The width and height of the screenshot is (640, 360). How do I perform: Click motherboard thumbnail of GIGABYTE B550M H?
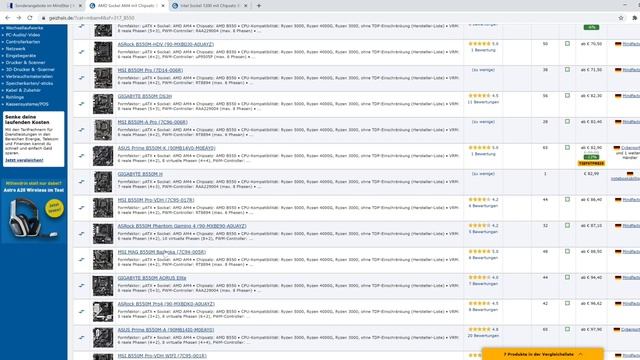click(103, 182)
